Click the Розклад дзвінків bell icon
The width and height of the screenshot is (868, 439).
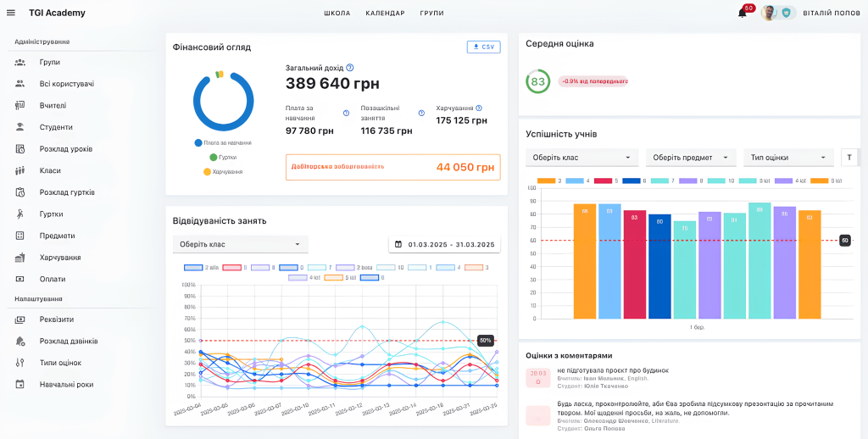click(19, 341)
